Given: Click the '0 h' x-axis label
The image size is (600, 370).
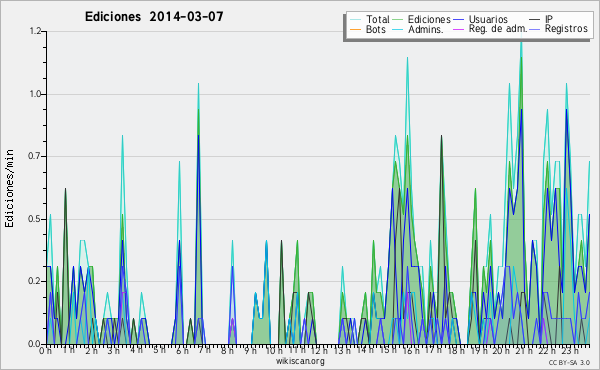Looking at the screenshot, I should coord(46,351).
